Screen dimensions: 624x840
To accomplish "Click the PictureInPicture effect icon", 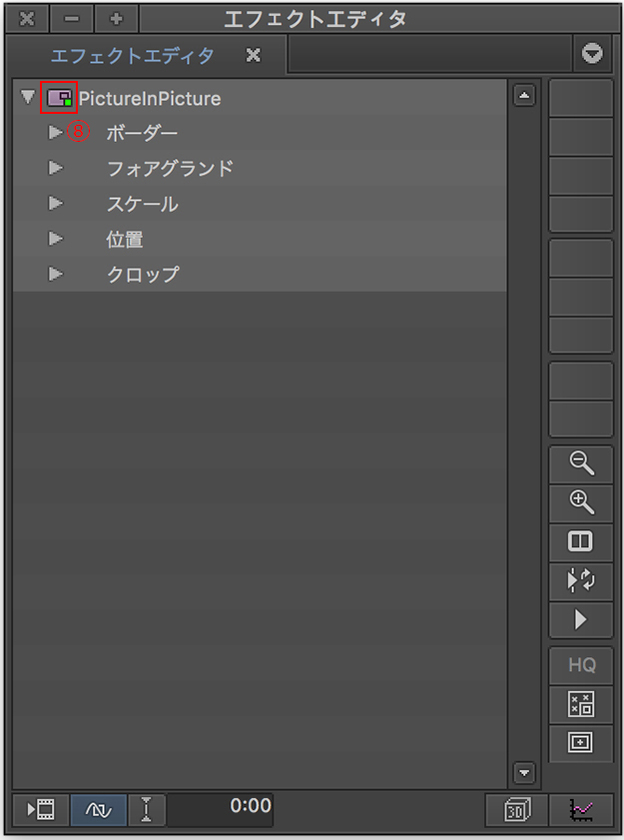I will (x=59, y=98).
